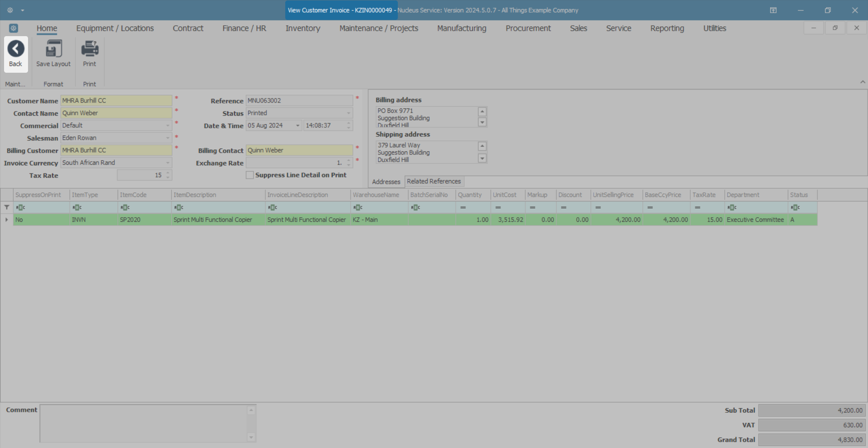Switch to the Addresses tab

(x=386, y=182)
